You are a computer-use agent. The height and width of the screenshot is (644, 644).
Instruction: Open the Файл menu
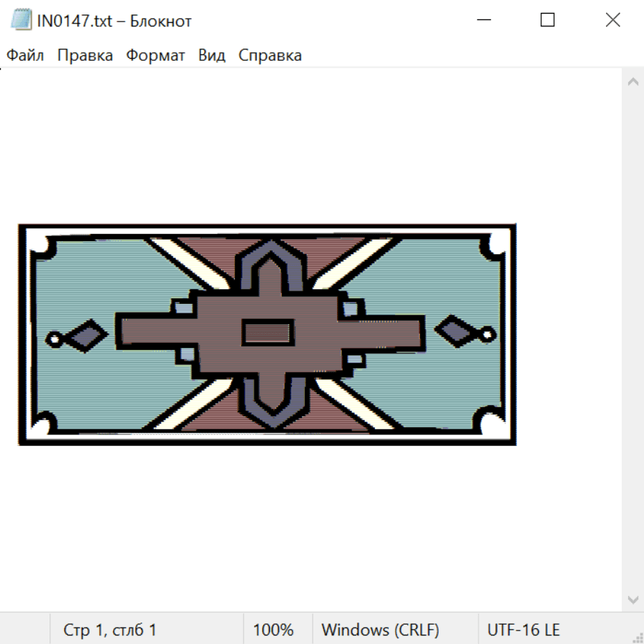(25, 55)
